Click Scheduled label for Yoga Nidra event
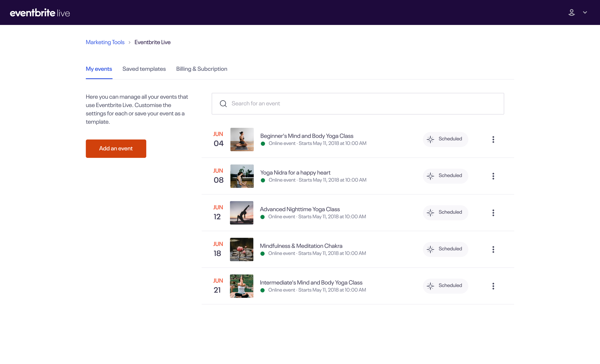 (450, 175)
